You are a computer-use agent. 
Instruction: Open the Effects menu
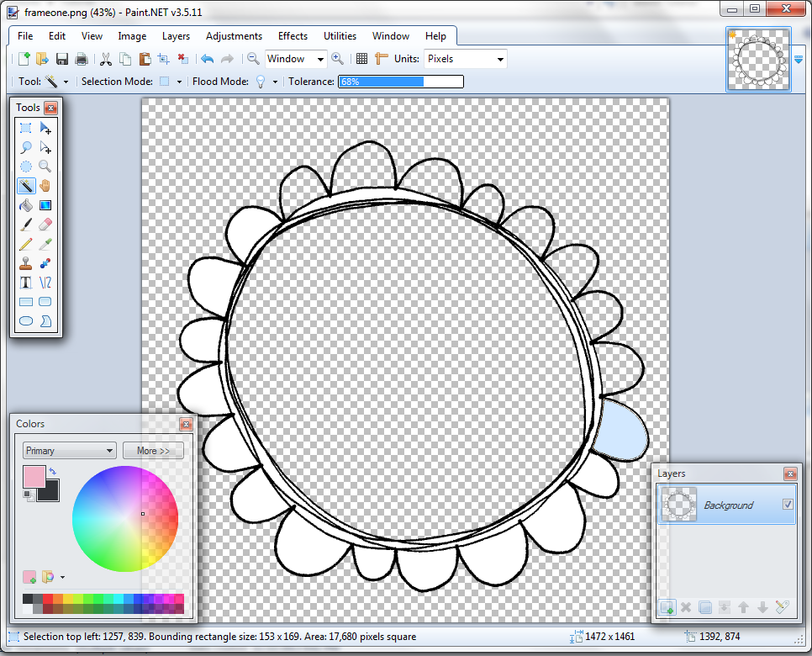pyautogui.click(x=293, y=36)
